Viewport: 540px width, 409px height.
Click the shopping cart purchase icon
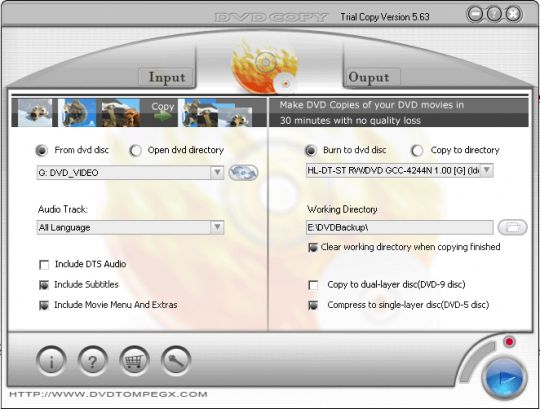tap(134, 361)
